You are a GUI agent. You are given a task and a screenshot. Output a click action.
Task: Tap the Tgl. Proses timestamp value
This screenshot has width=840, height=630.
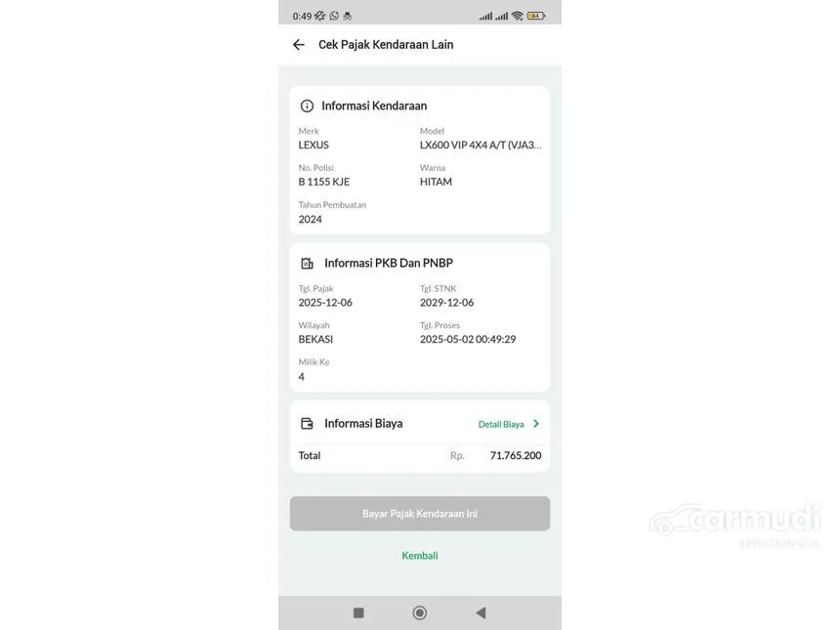pos(468,340)
